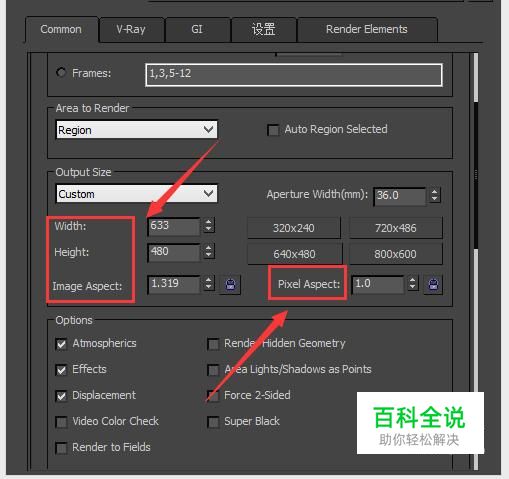Screen dimensions: 509x479
Task: Enable the Super Black checkbox
Action: click(213, 422)
